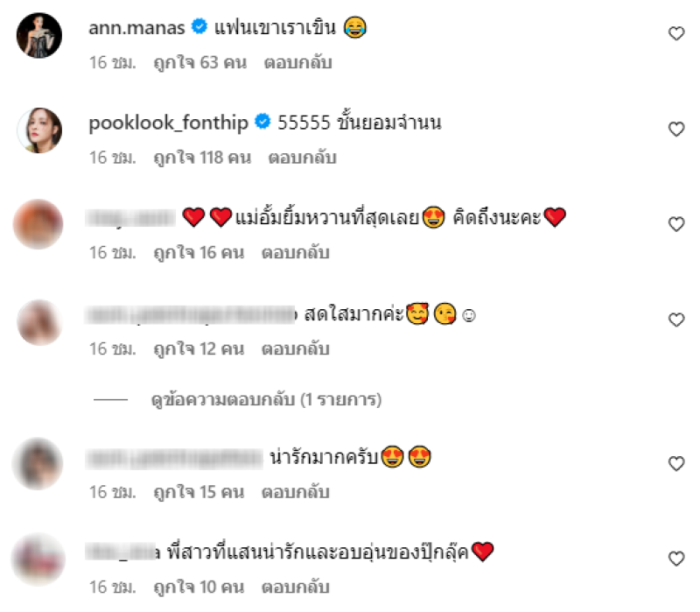Screen dimensions: 700x612
Task: Tap heart on the แม่อั้มยิ้มหวาน comment
Action: tap(676, 224)
